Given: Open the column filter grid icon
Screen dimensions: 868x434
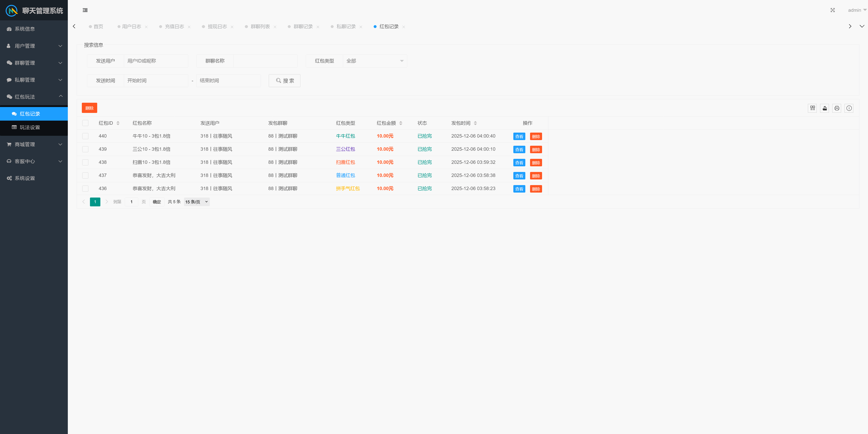Looking at the screenshot, I should tap(812, 108).
